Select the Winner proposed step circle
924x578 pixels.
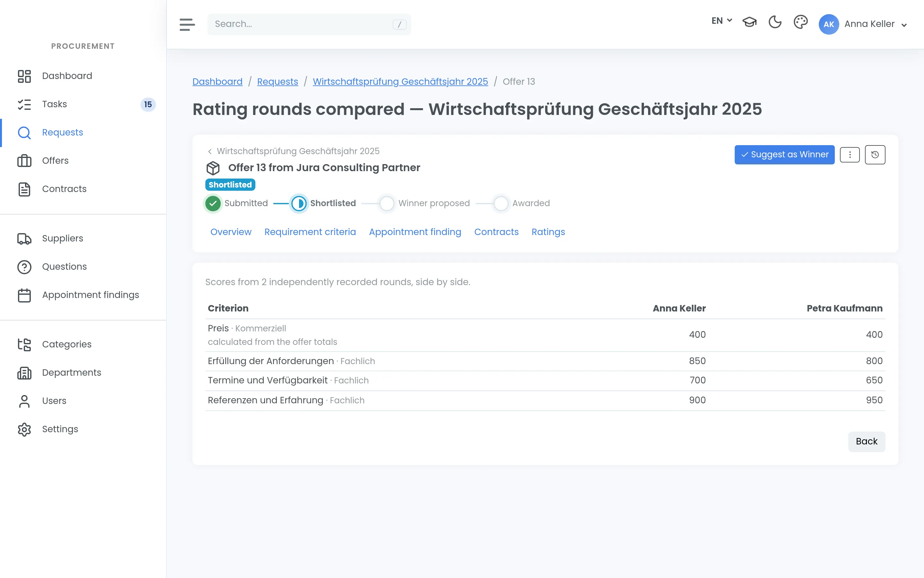coord(386,203)
